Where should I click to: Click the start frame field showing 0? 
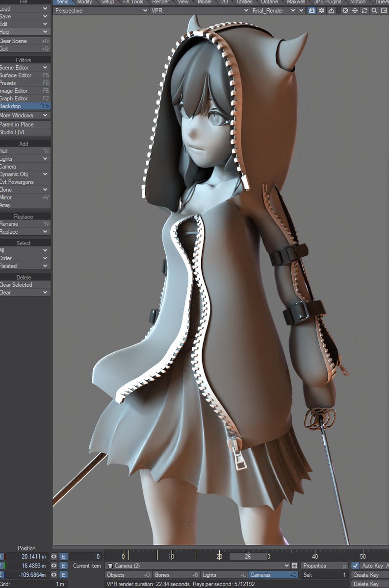coord(86,557)
